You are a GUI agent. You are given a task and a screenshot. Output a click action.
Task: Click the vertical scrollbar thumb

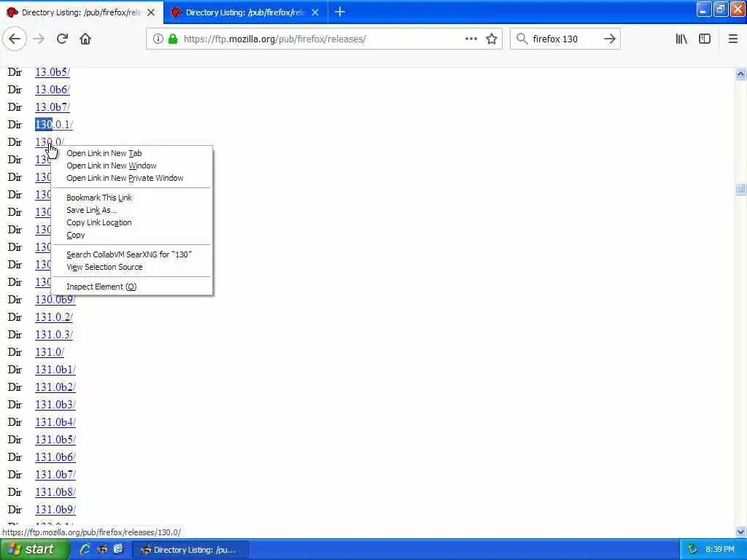point(740,190)
